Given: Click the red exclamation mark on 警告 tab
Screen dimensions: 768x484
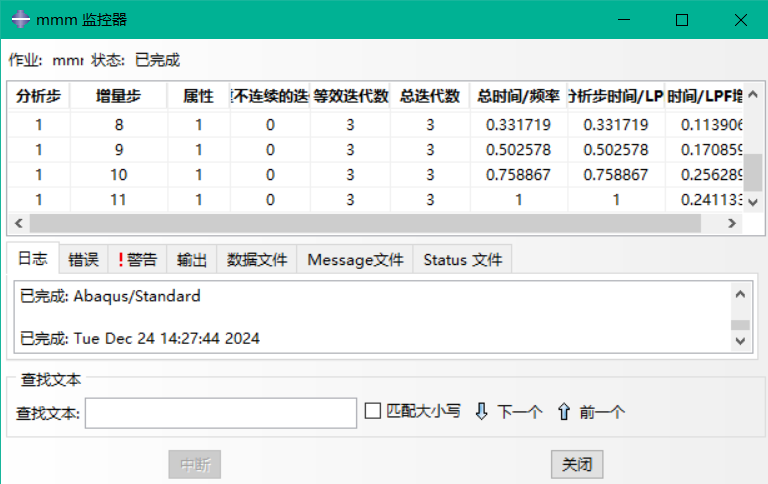Looking at the screenshot, I should tap(121, 260).
